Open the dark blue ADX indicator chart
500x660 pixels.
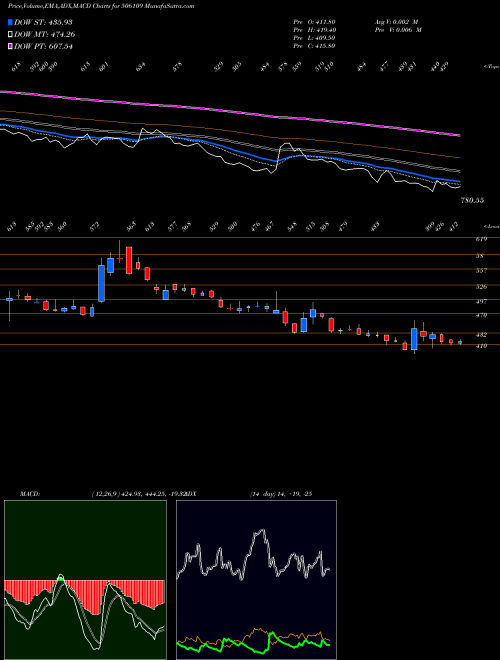click(256, 580)
